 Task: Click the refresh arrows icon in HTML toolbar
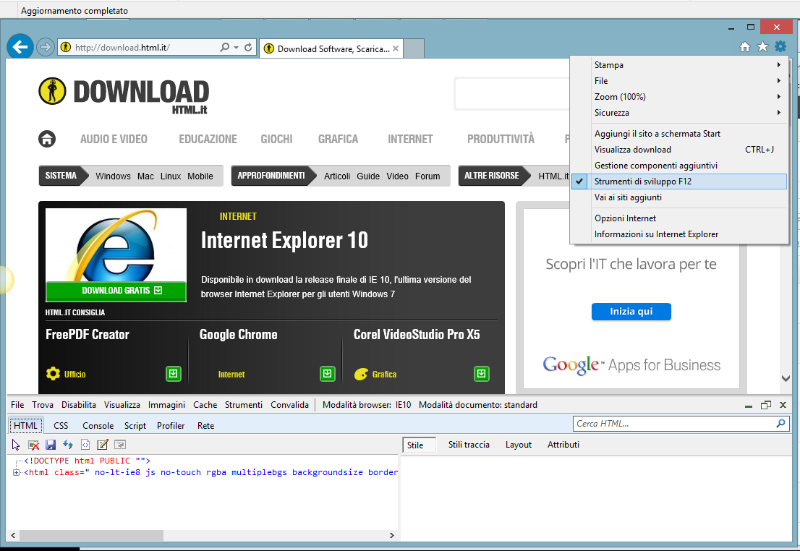[68, 444]
